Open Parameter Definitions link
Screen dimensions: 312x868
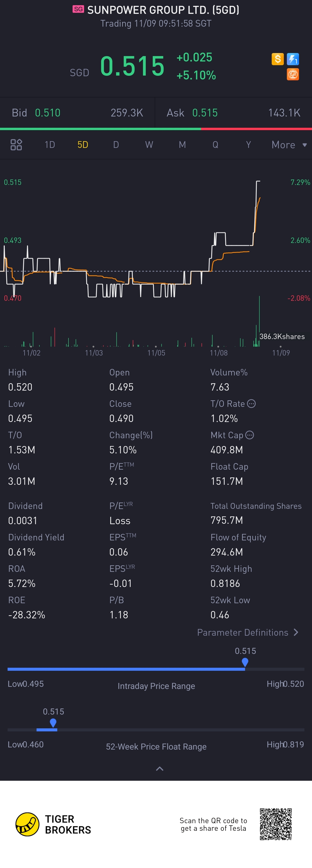(248, 632)
